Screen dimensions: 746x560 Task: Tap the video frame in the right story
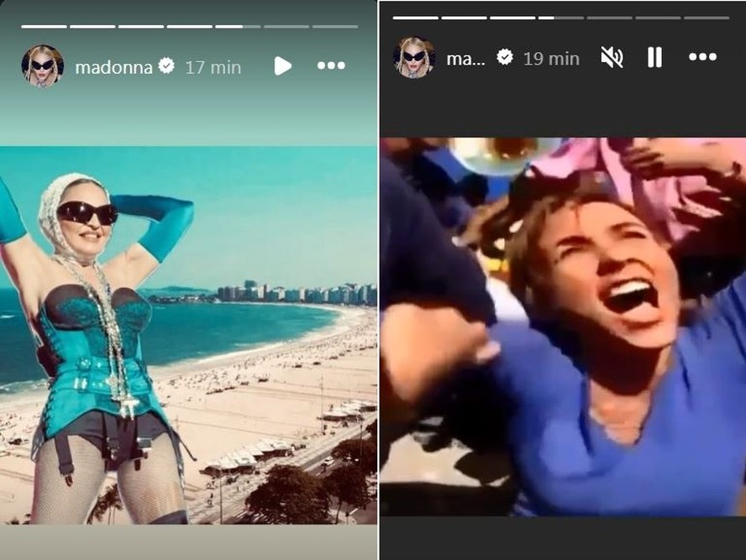[x=563, y=327]
